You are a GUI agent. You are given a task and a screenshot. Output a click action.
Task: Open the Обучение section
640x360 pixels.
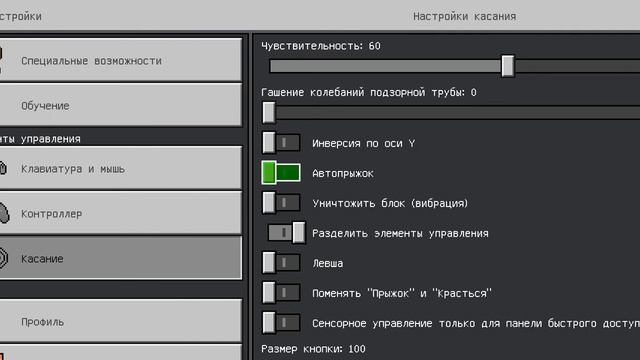(120, 105)
